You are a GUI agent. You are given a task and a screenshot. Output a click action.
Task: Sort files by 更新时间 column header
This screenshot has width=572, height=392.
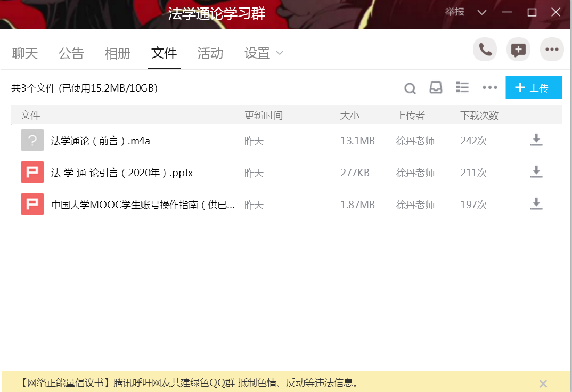tap(263, 116)
